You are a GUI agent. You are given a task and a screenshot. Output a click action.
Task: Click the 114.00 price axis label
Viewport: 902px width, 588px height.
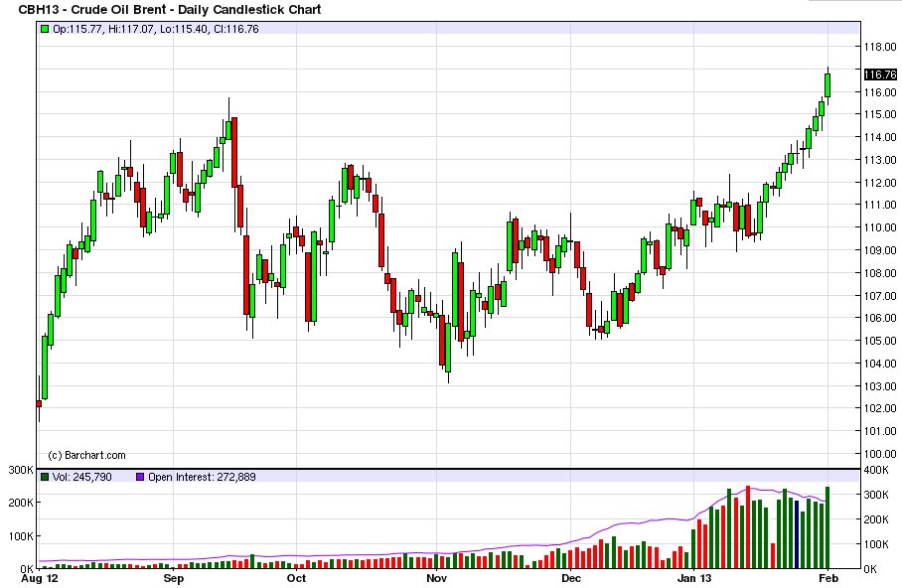[880, 137]
